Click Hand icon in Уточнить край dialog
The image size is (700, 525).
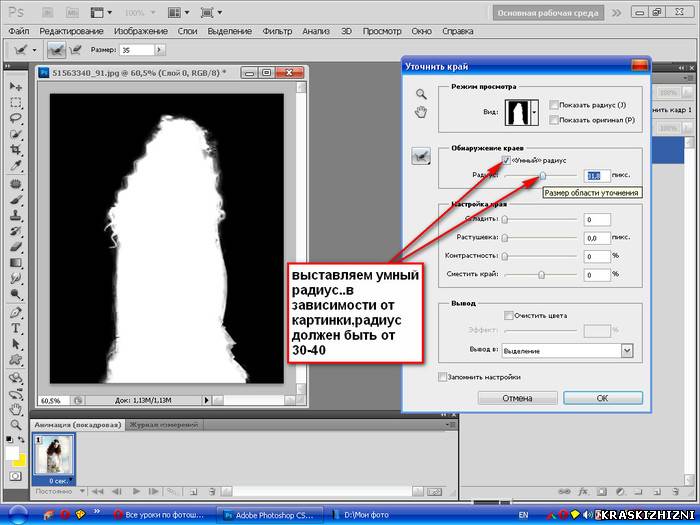pos(421,112)
